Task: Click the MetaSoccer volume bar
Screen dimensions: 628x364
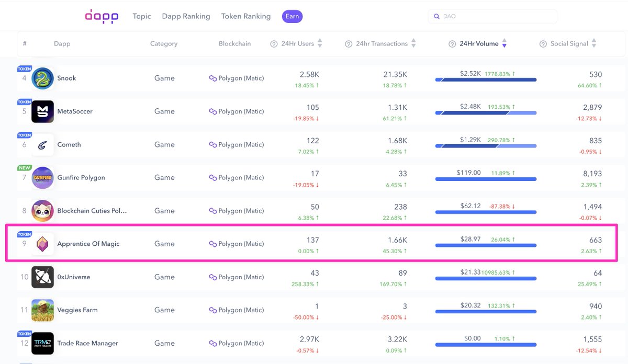Action: [x=486, y=112]
